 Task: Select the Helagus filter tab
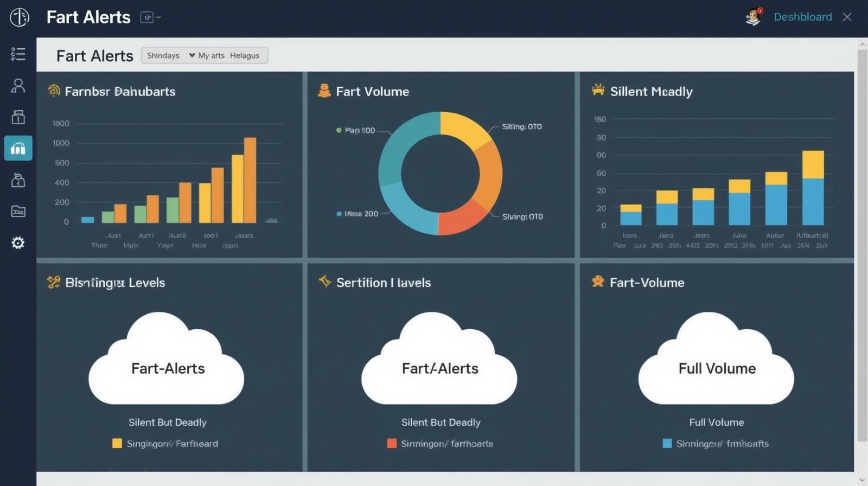[x=244, y=55]
